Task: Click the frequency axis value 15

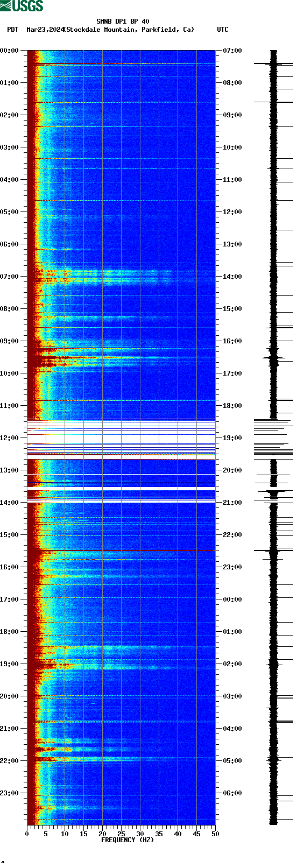Action: pyautogui.click(x=83, y=834)
